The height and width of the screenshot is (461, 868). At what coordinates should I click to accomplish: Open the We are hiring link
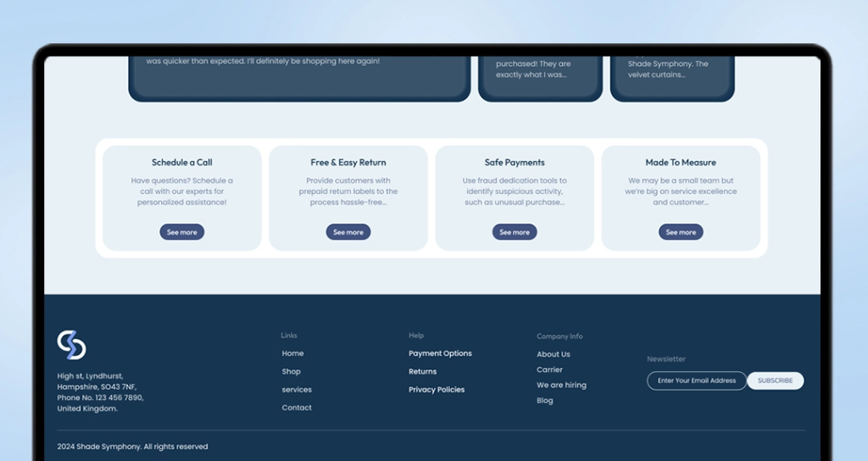click(x=561, y=386)
